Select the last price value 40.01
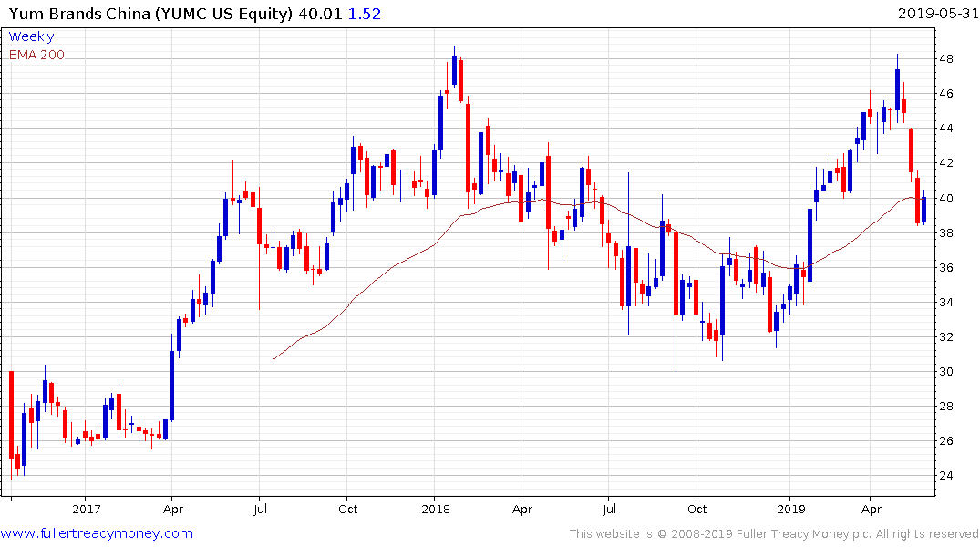 320,14
